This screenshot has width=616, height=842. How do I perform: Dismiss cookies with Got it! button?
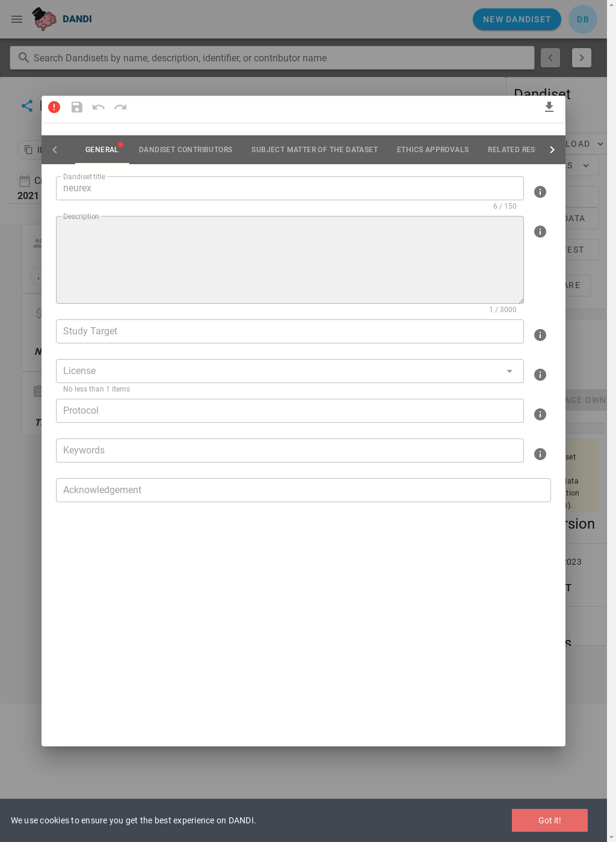[549, 820]
